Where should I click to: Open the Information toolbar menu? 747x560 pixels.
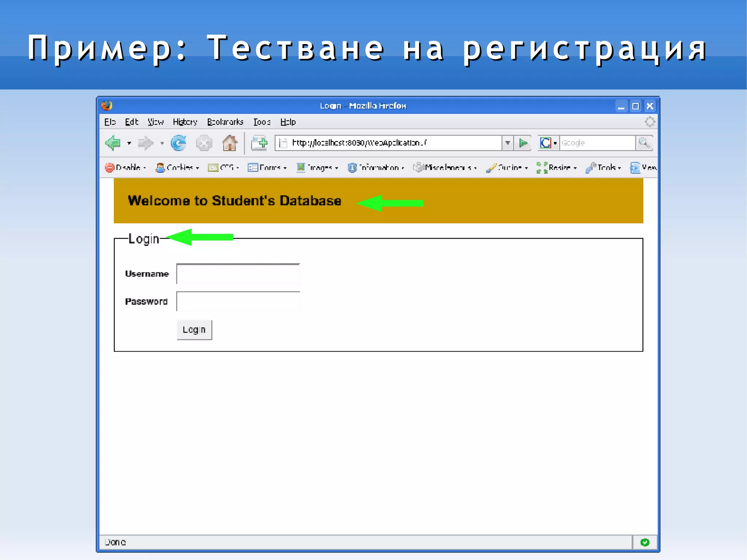point(376,167)
